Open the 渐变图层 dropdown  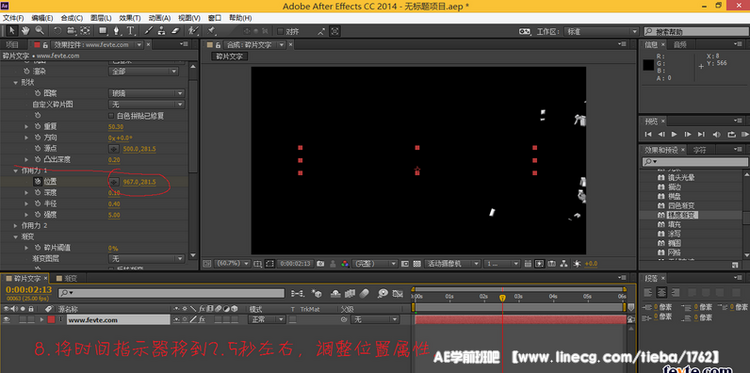(146, 259)
